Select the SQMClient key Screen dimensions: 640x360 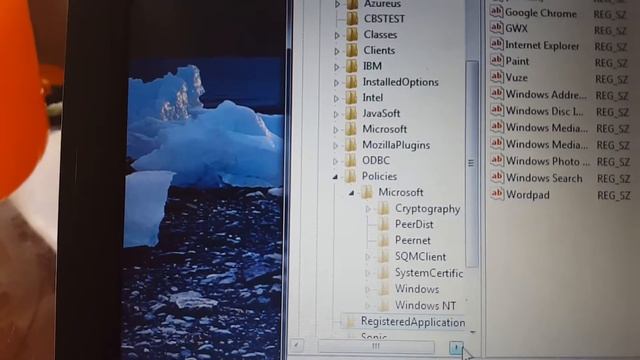pyautogui.click(x=420, y=257)
